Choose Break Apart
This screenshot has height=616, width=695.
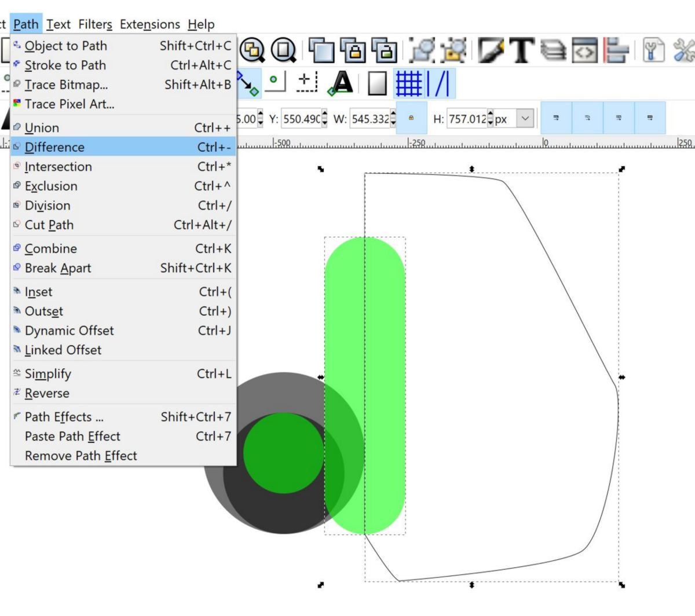click(123, 268)
